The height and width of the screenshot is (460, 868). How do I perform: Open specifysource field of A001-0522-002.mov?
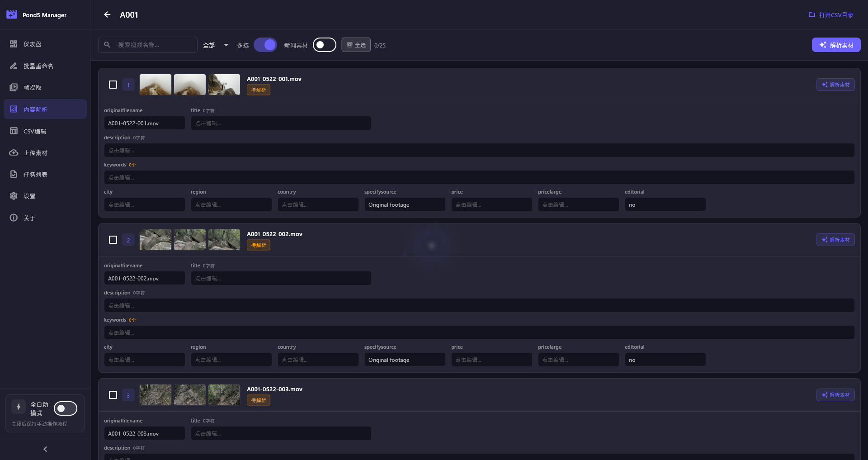pos(405,360)
